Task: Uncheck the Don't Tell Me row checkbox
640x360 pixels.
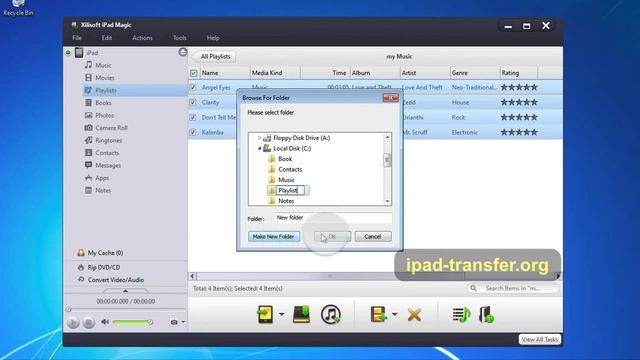Action: pos(193,118)
